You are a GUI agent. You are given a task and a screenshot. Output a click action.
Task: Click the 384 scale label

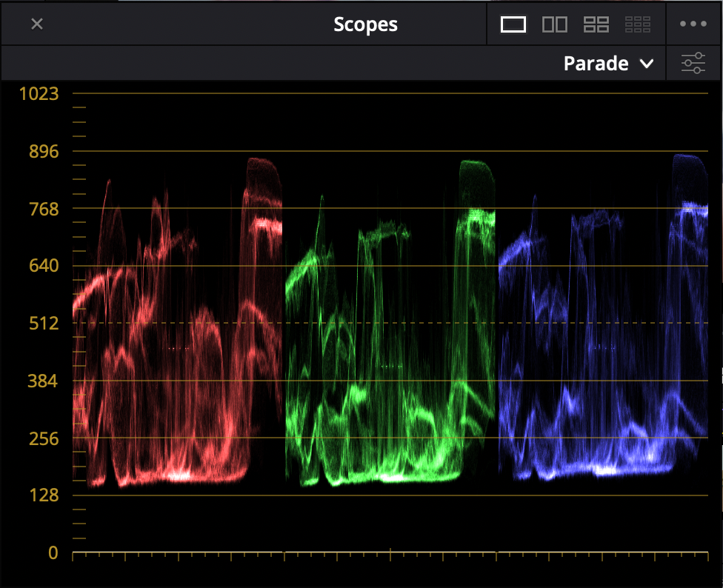point(43,381)
